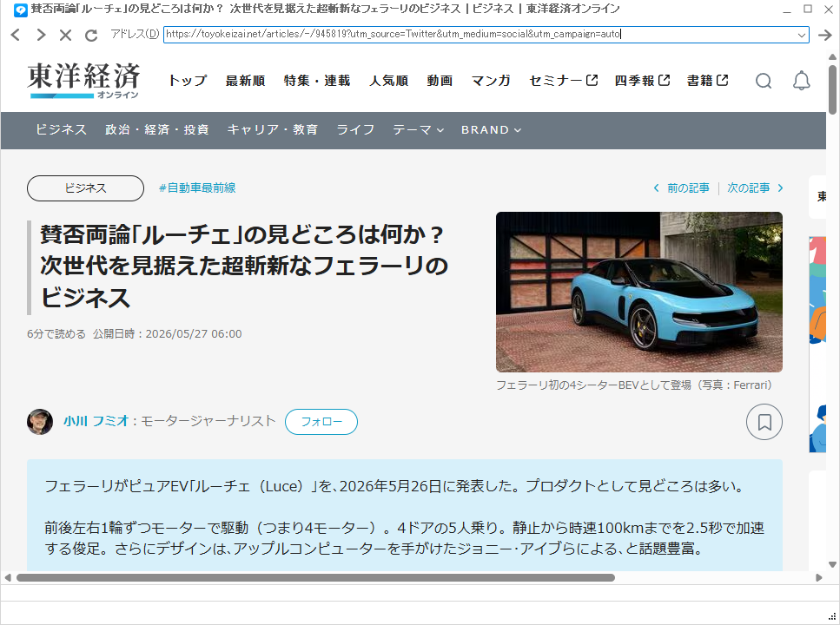Go to 次の記事 link
840x625 pixels.
click(x=756, y=188)
